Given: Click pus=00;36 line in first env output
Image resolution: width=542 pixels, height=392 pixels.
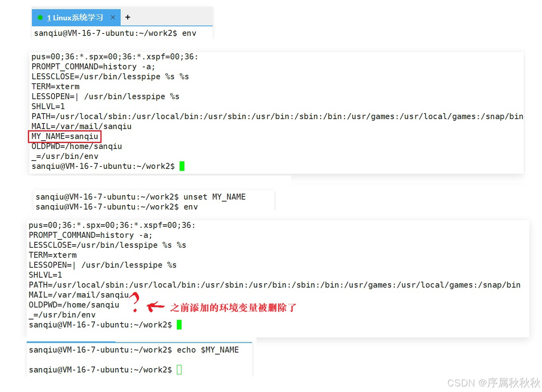Looking at the screenshot, I should [x=115, y=57].
